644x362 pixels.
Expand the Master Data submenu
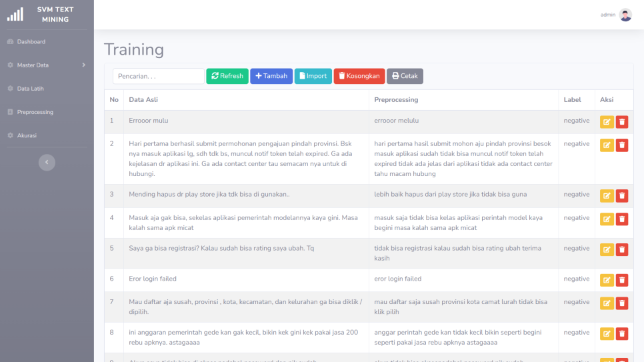tap(47, 65)
